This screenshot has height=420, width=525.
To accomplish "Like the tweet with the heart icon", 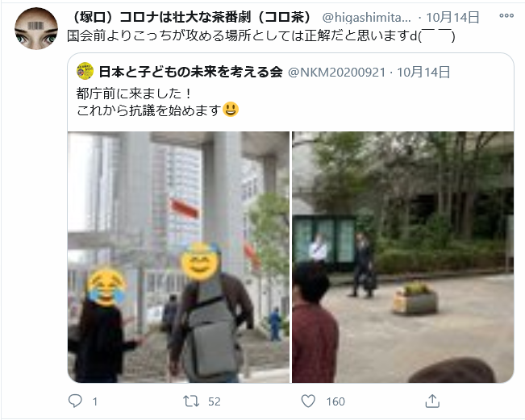I will pyautogui.click(x=308, y=401).
